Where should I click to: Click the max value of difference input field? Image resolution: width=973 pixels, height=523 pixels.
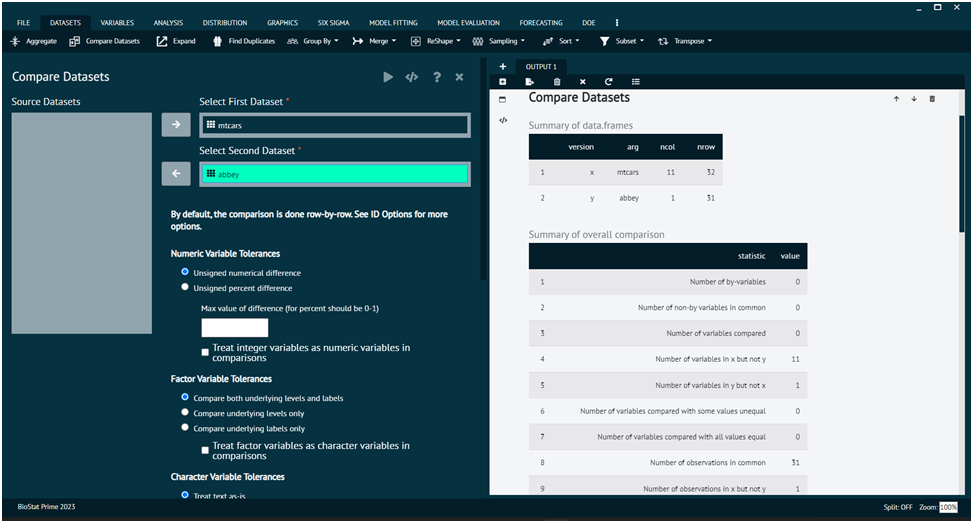235,328
